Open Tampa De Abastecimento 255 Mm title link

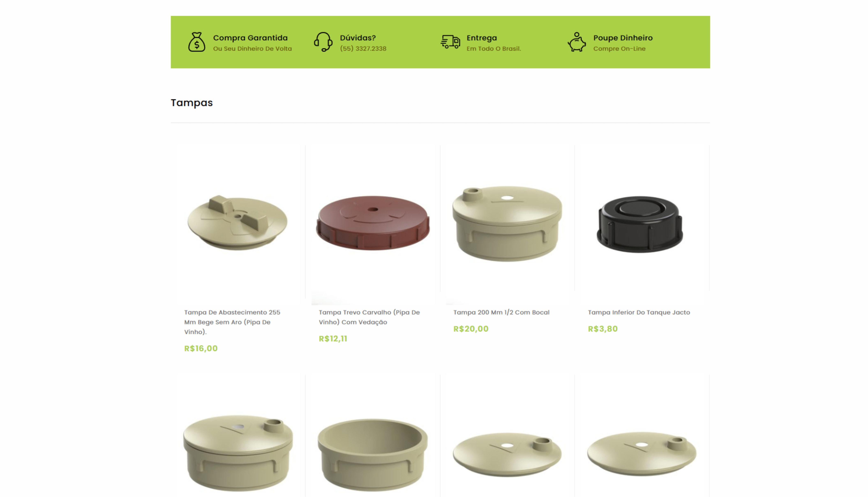pos(232,322)
